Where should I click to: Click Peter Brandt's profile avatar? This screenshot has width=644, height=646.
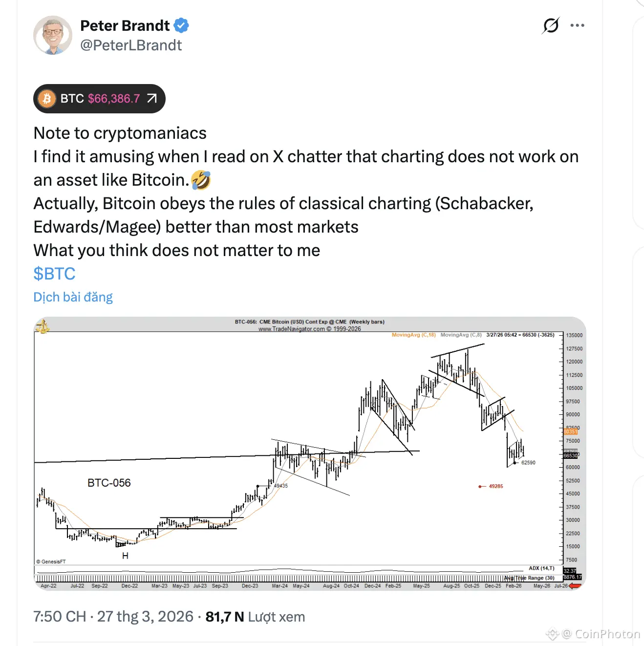pos(53,35)
